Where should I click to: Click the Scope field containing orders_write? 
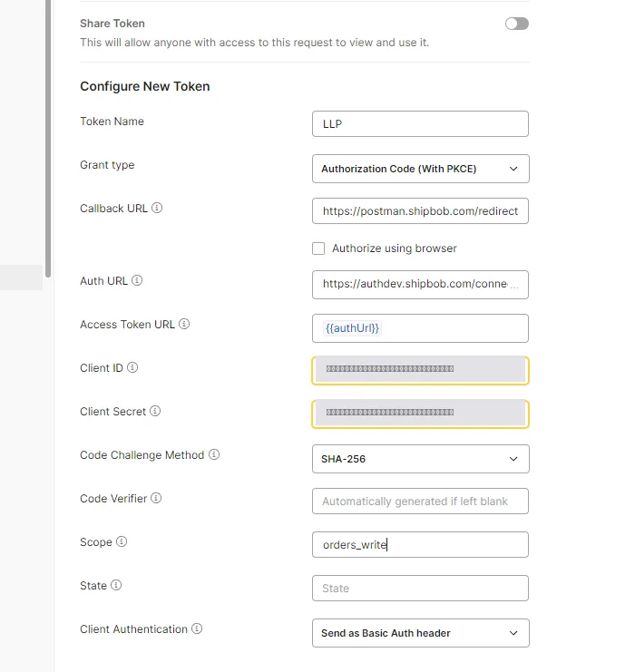(420, 545)
